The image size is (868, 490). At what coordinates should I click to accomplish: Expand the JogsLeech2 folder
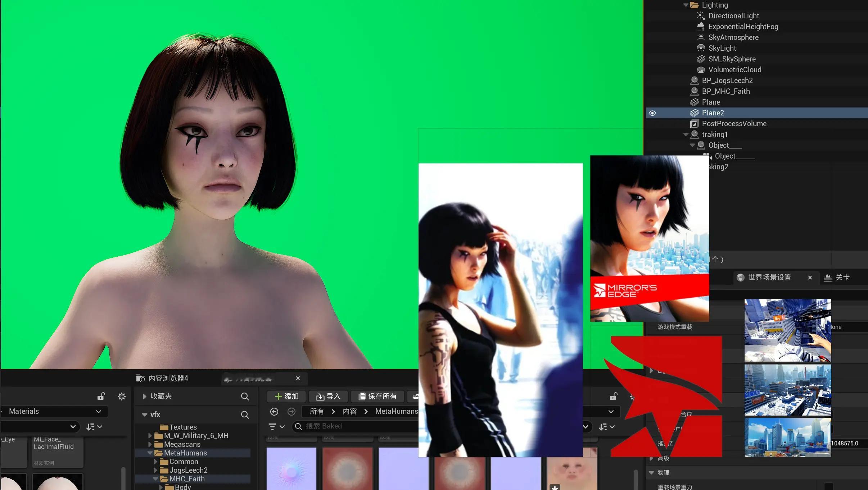155,470
